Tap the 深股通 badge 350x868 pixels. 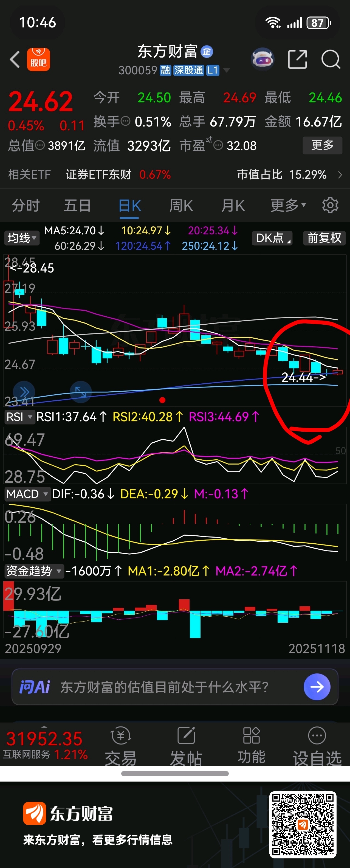[x=189, y=70]
